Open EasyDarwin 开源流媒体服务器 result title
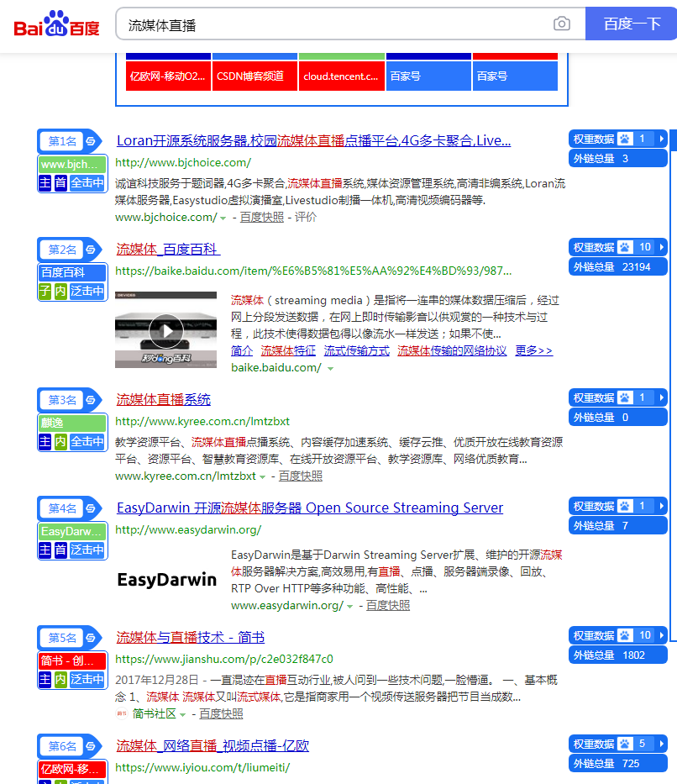This screenshot has height=784, width=677. (x=310, y=508)
